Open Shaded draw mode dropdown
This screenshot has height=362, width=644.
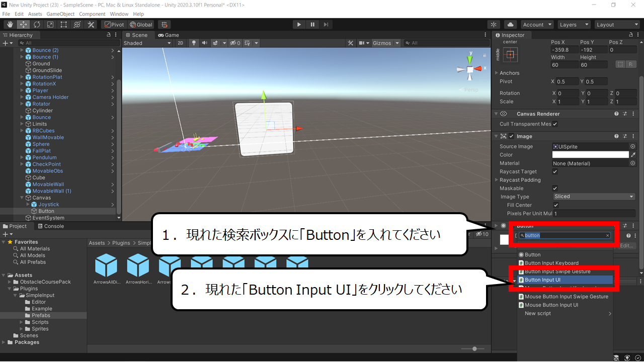(147, 43)
